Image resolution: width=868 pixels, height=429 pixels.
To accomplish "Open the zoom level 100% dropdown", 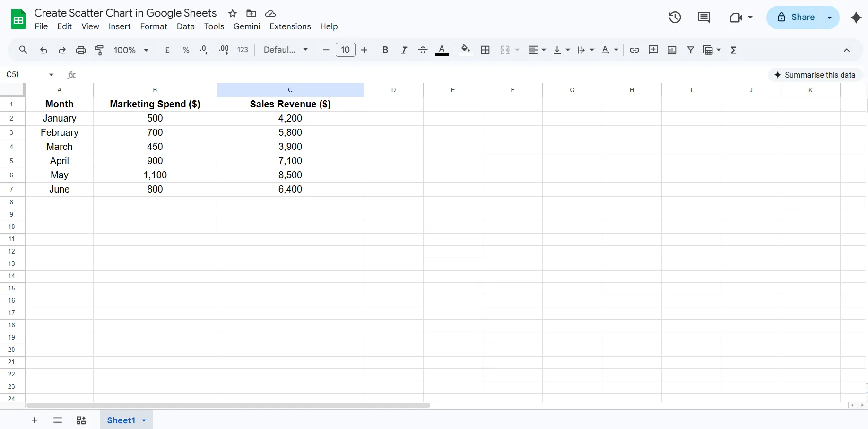I will tap(131, 50).
